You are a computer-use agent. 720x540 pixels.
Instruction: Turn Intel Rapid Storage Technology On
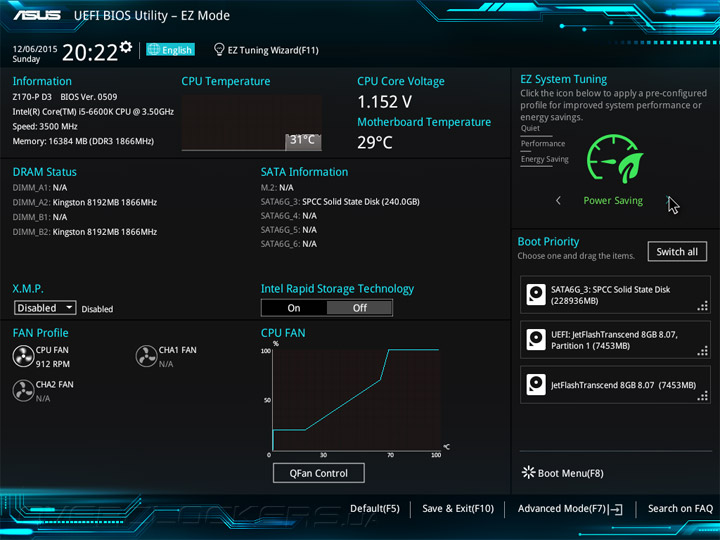coord(294,308)
